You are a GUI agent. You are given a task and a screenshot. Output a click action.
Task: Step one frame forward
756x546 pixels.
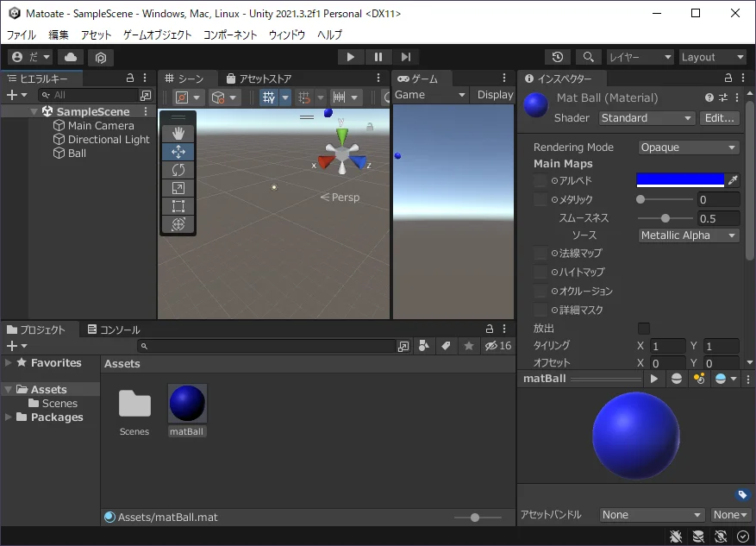[x=406, y=58]
